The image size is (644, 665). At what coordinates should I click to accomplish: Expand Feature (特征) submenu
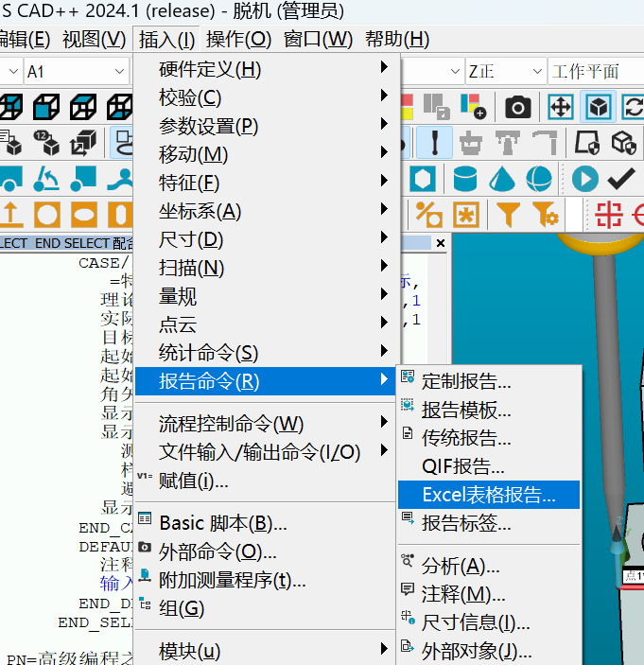(267, 183)
